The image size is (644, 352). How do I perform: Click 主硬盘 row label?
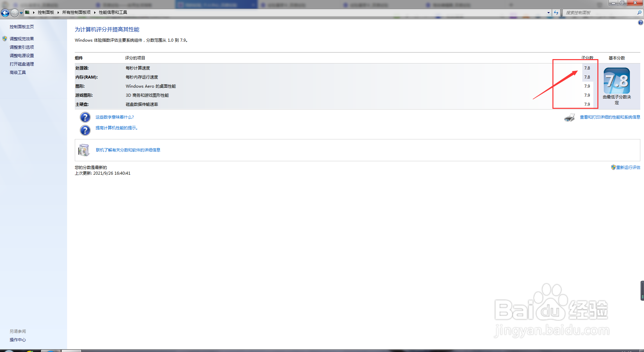coord(82,104)
